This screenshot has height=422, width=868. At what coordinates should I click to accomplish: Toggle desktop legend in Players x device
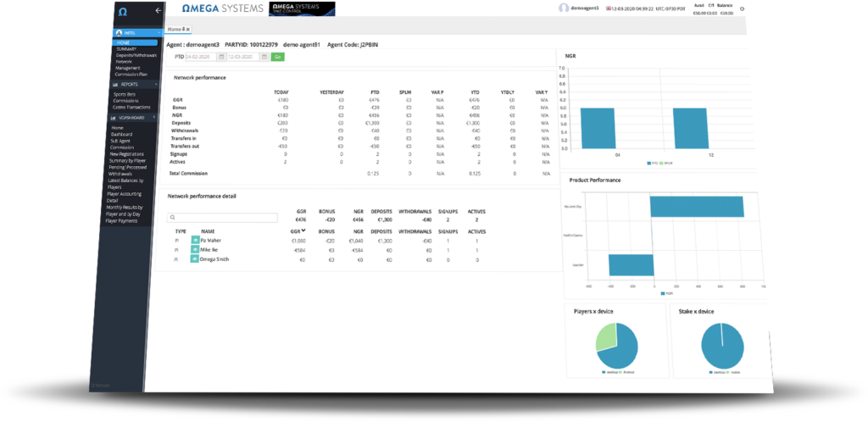[x=609, y=372]
